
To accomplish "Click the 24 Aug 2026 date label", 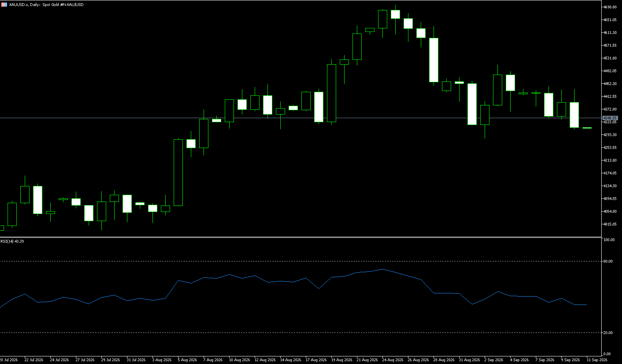I will click(x=392, y=360).
